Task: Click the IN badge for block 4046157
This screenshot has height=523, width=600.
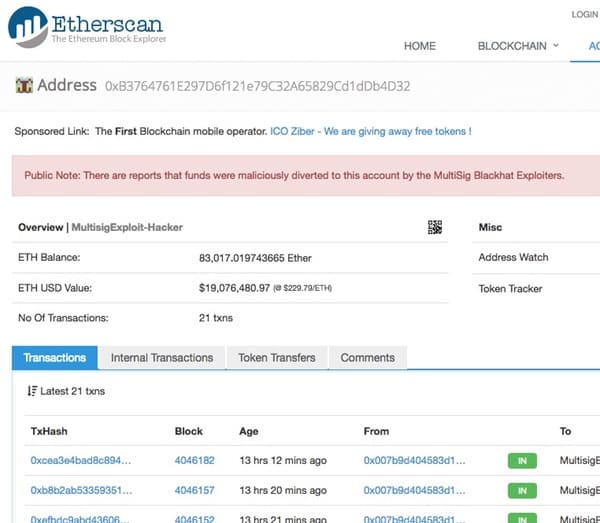Action: tap(522, 490)
